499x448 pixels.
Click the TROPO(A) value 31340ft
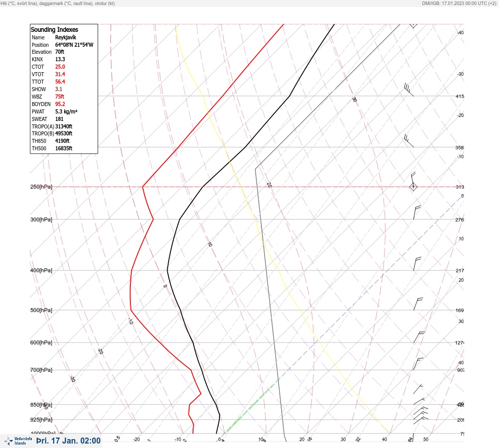(64, 126)
